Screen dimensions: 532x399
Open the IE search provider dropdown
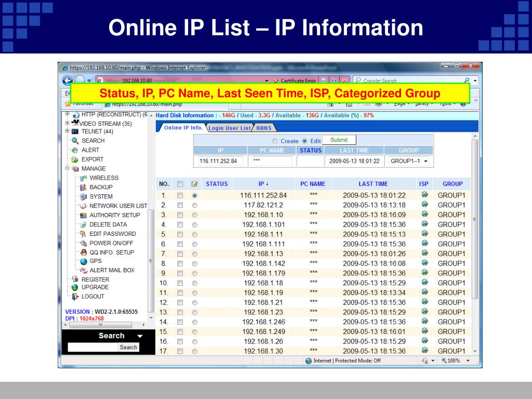coord(475,81)
